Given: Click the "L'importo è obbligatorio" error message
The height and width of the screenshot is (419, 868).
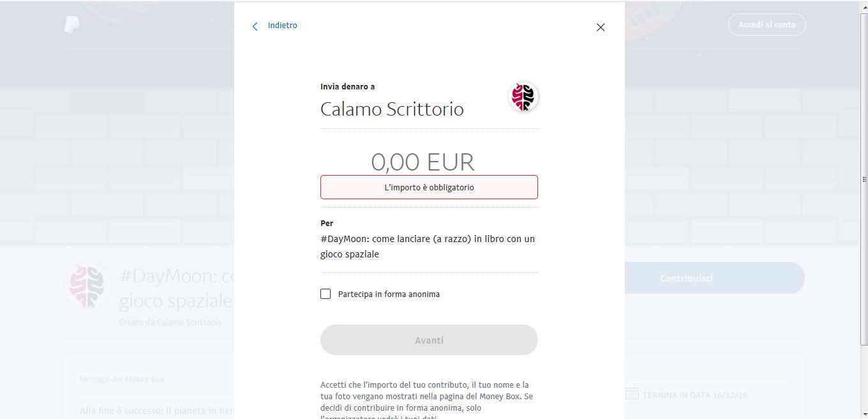Looking at the screenshot, I should point(429,188).
